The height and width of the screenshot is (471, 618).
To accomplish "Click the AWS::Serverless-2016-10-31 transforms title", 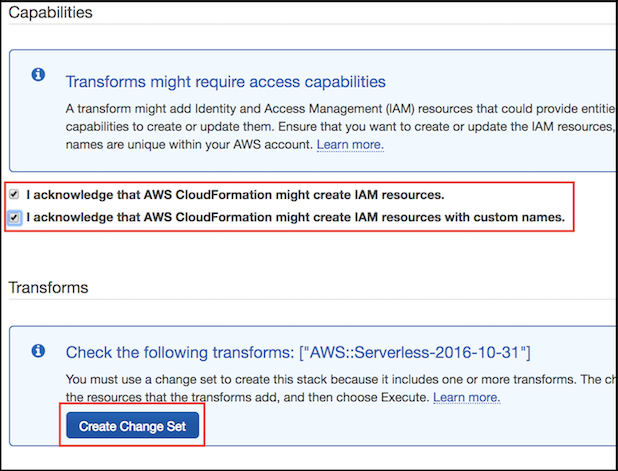I will point(298,352).
